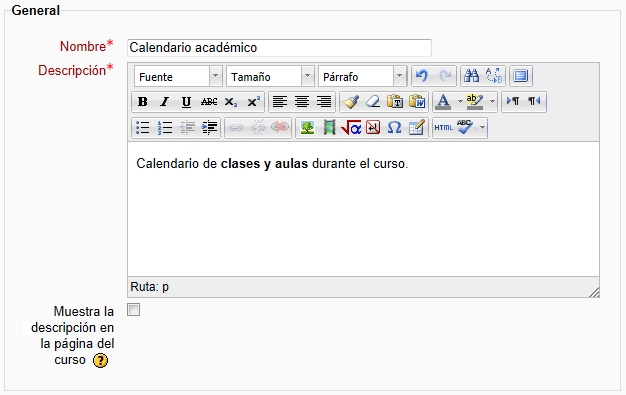Screen dimensions: 626x395
Task: Apply strikethrough to text
Action: click(x=209, y=102)
